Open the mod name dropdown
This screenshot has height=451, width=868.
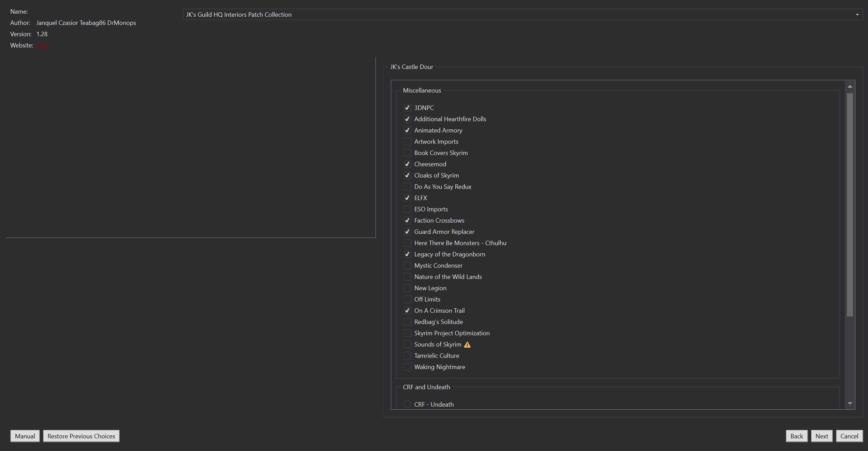tap(523, 14)
